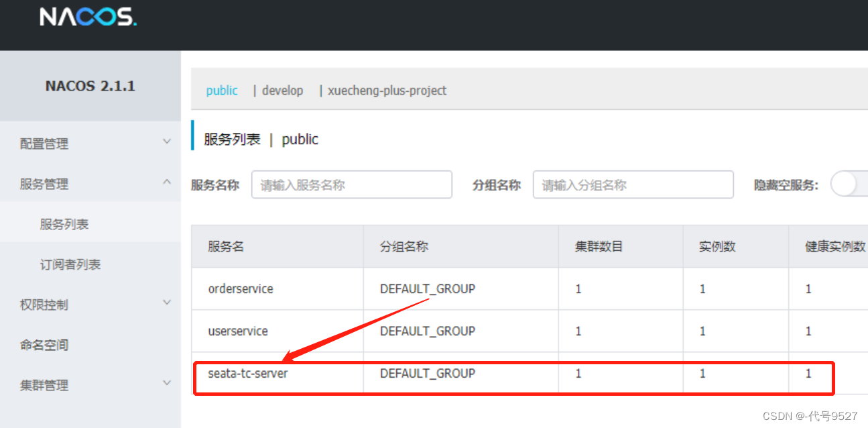Screen dimensions: 868x428
Task: Click the orderservice service name
Action: (241, 289)
